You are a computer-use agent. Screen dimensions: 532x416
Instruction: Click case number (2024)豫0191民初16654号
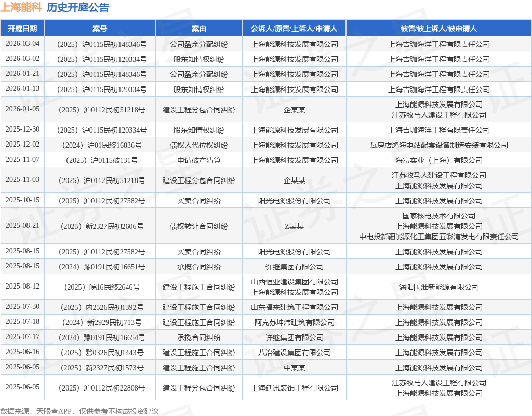101,337
